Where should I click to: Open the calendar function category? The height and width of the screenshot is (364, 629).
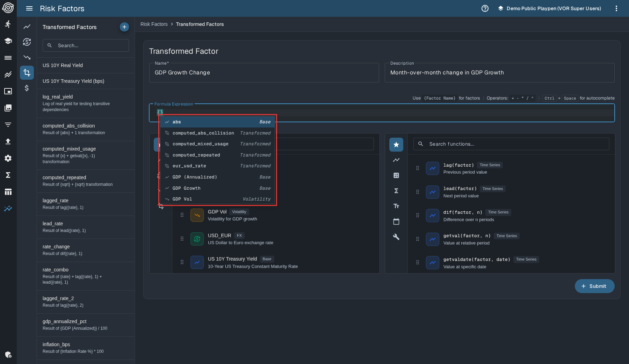coord(396,221)
